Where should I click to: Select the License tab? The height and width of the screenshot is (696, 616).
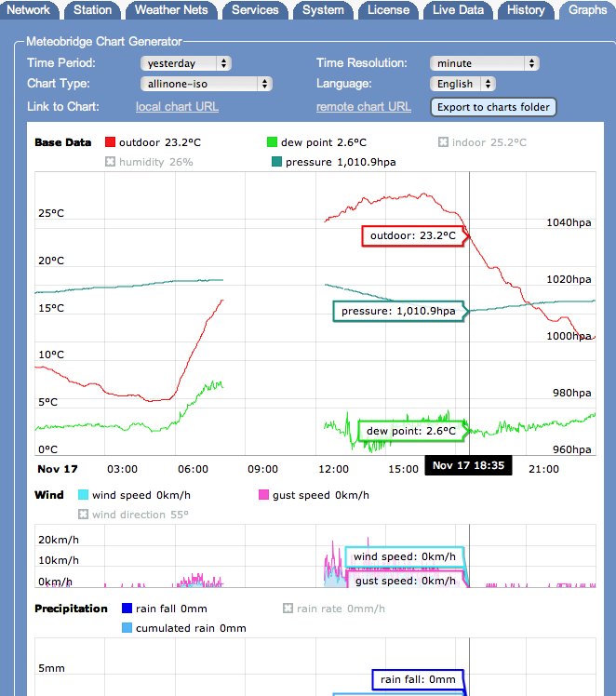(388, 9)
